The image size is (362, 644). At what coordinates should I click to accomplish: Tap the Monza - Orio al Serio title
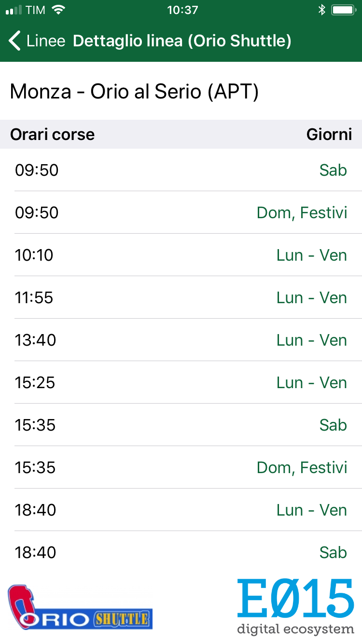134,91
